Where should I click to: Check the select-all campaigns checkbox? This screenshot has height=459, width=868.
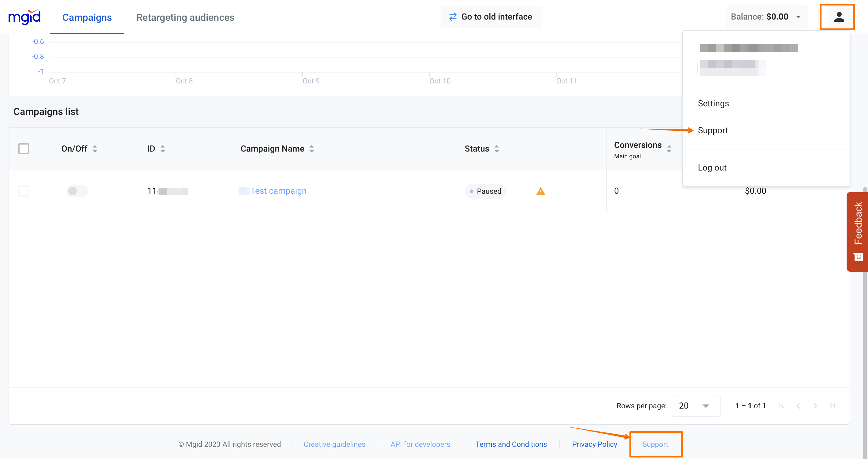coord(24,149)
